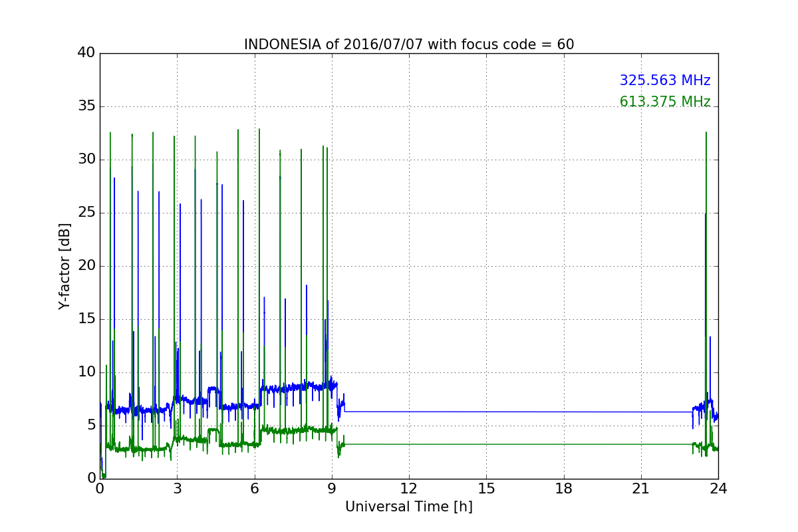The height and width of the screenshot is (532, 798).
Task: Click y-axis tick label 25
Action: point(86,213)
